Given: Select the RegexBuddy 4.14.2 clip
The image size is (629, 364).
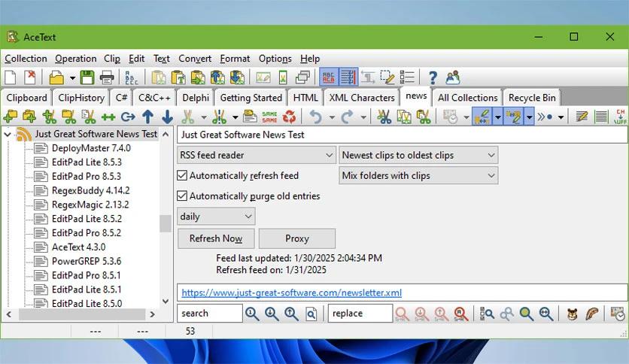Looking at the screenshot, I should [x=90, y=190].
